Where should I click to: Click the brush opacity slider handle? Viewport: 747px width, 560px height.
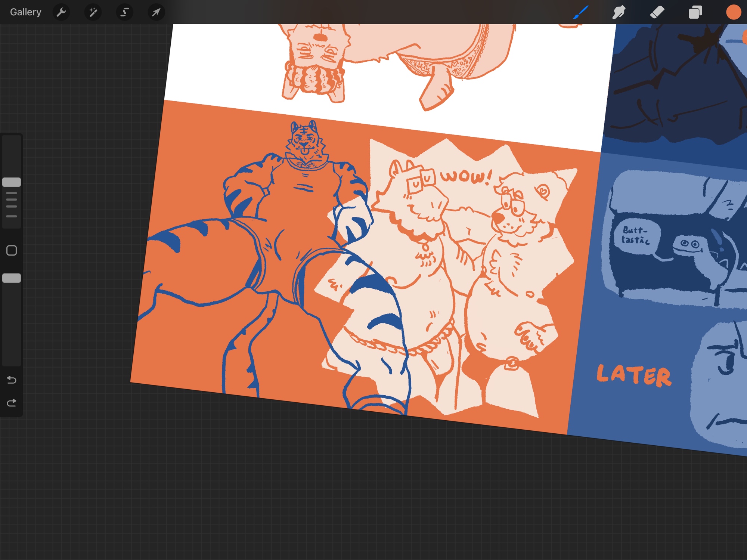pos(12,278)
